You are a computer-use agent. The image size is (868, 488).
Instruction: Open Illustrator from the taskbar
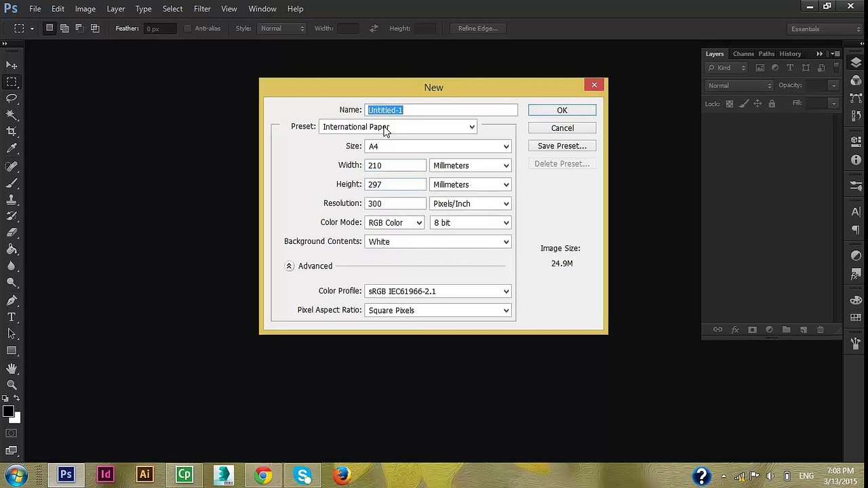[x=144, y=475]
